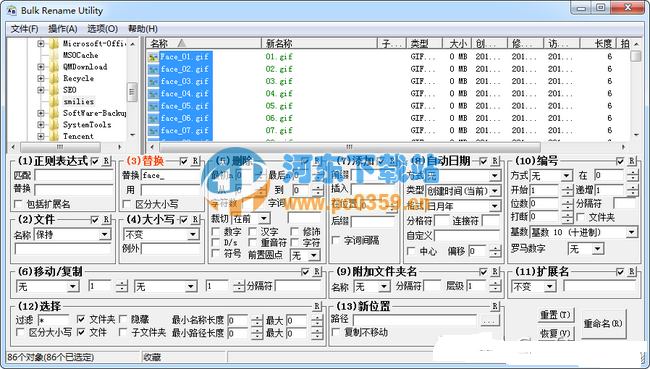Expand the SEO folder tree node

coord(41,90)
